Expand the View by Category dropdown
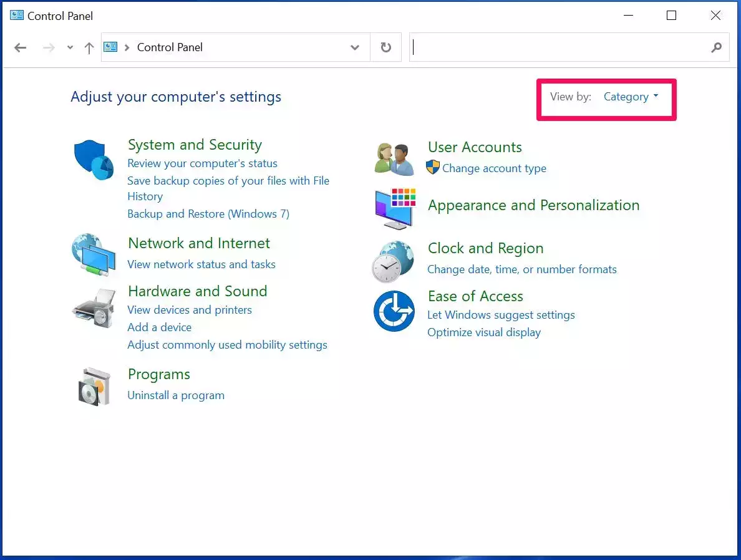 click(x=631, y=97)
